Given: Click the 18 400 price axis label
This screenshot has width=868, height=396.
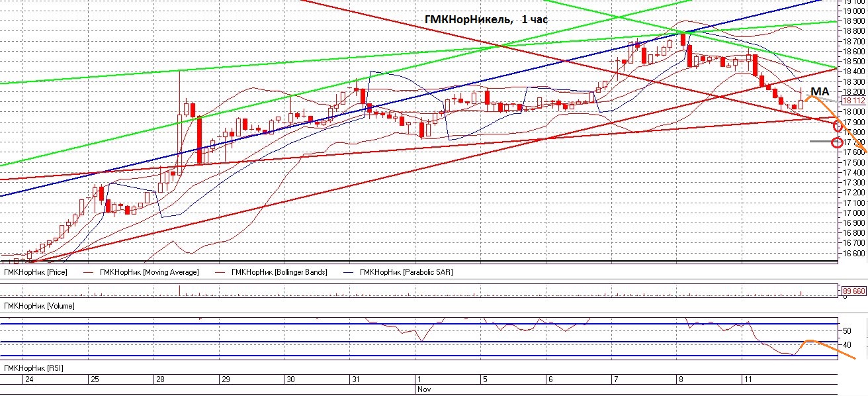Looking at the screenshot, I should (854, 71).
